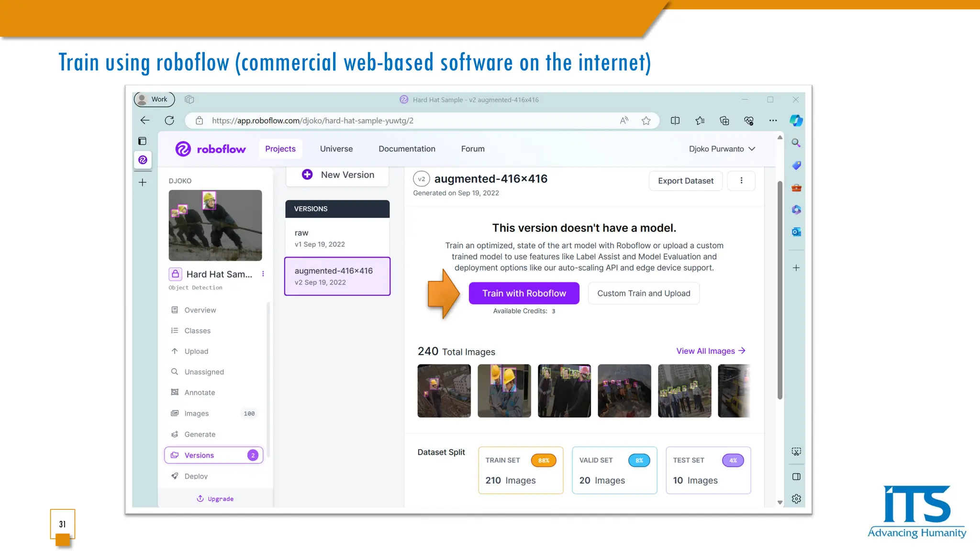Open the Copilot sidebar icon

point(796,121)
